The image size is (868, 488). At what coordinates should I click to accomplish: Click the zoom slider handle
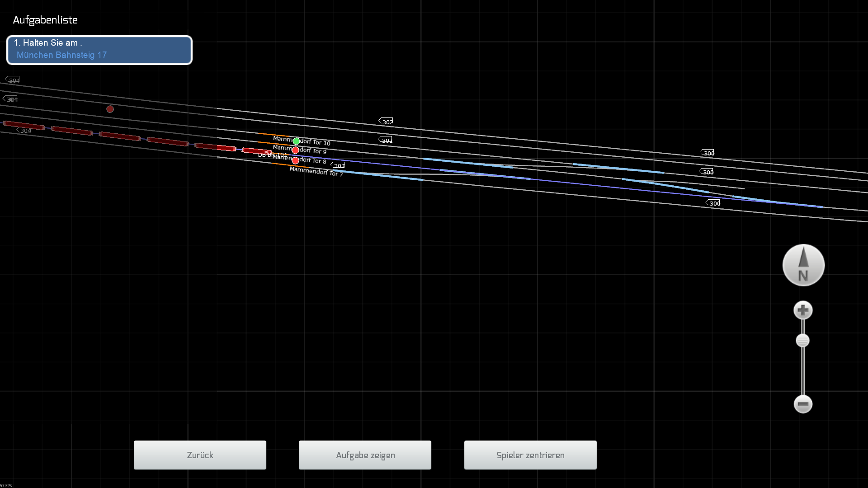pyautogui.click(x=802, y=341)
